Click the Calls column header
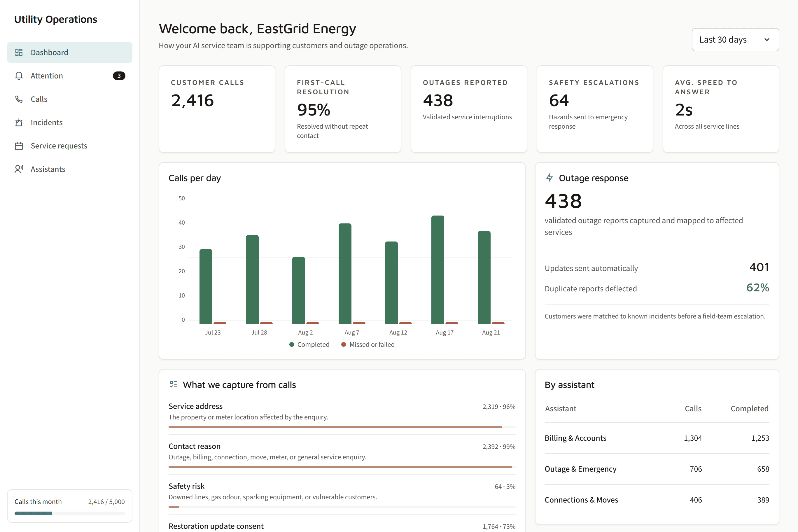Screen dimensions: 798x532 tap(693, 409)
